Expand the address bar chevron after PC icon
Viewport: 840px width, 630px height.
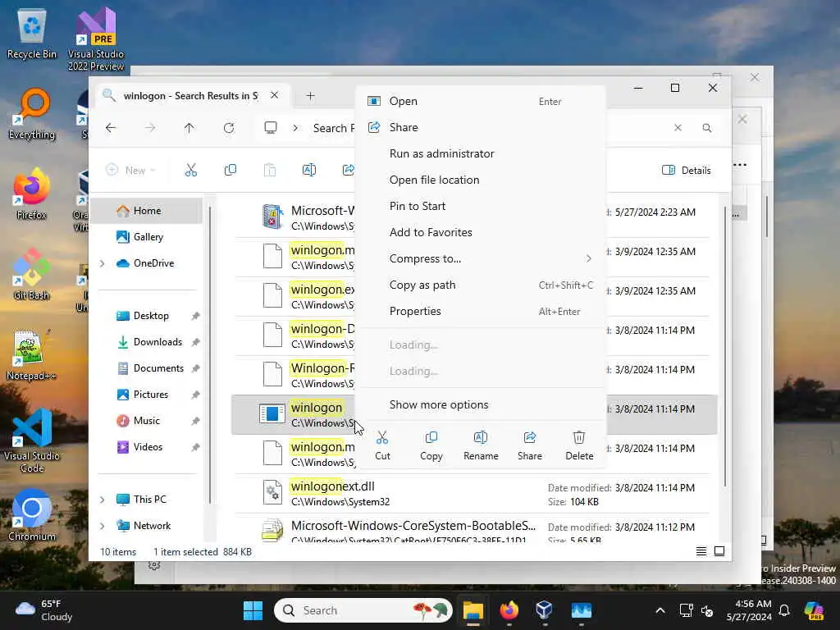(x=295, y=128)
